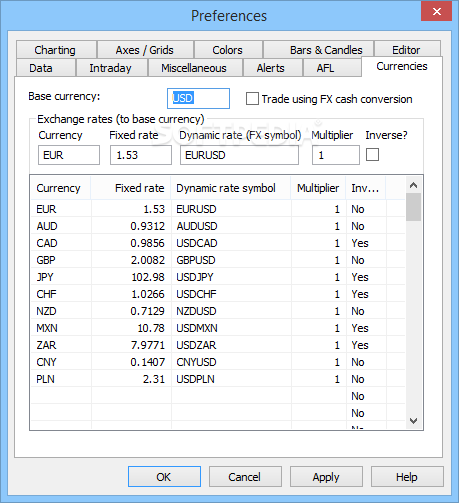
Task: Select the Currencies tab
Action: coord(402,66)
